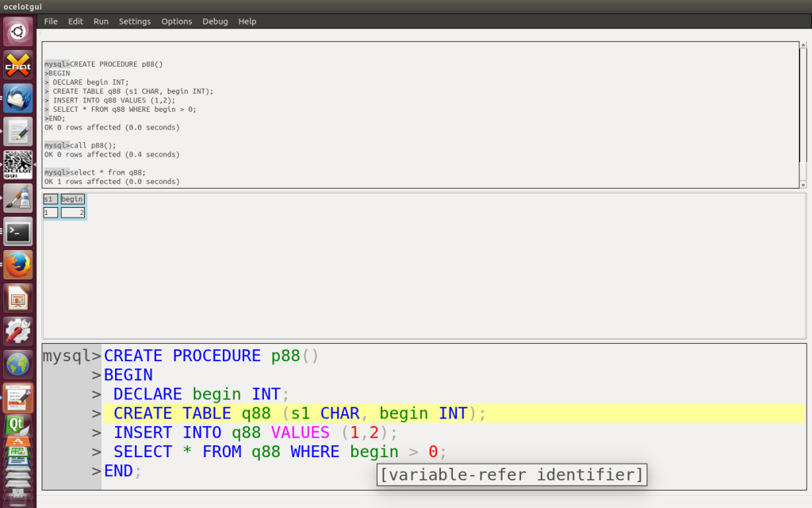Launch XChat from the dock

pos(17,65)
